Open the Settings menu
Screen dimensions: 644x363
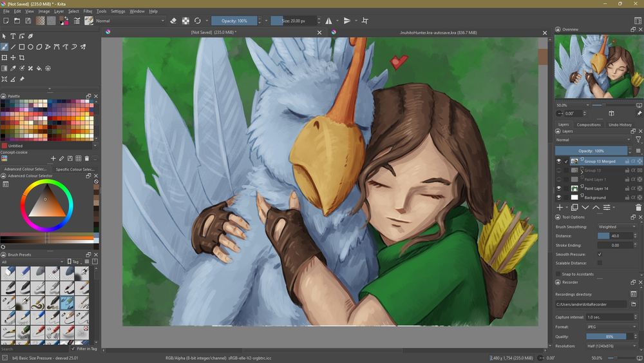[118, 11]
